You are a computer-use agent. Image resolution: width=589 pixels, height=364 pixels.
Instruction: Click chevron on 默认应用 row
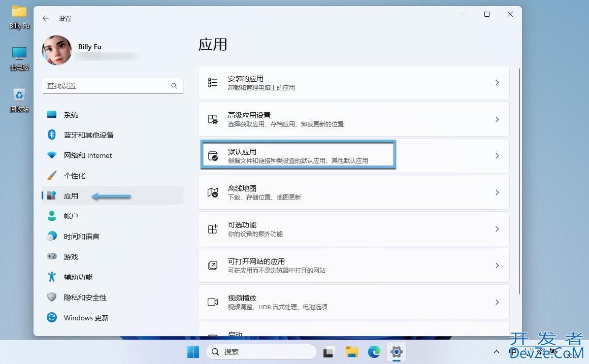(497, 155)
